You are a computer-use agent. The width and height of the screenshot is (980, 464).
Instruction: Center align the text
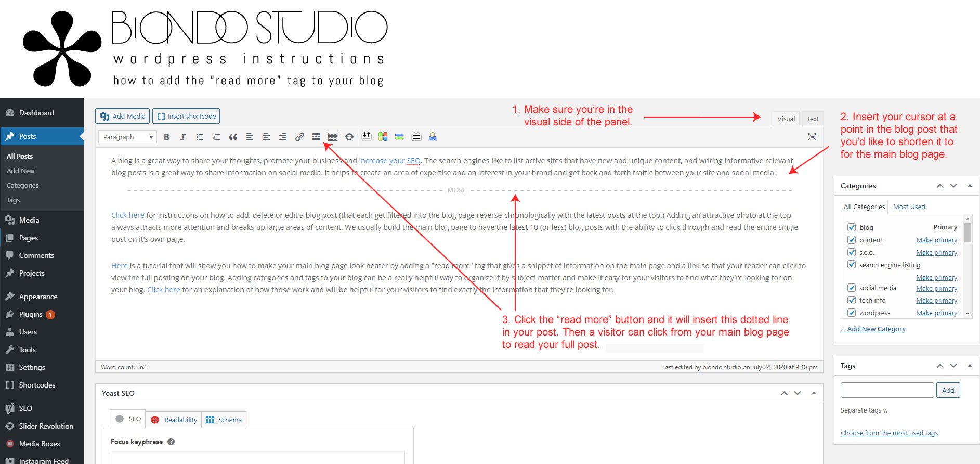pos(266,137)
